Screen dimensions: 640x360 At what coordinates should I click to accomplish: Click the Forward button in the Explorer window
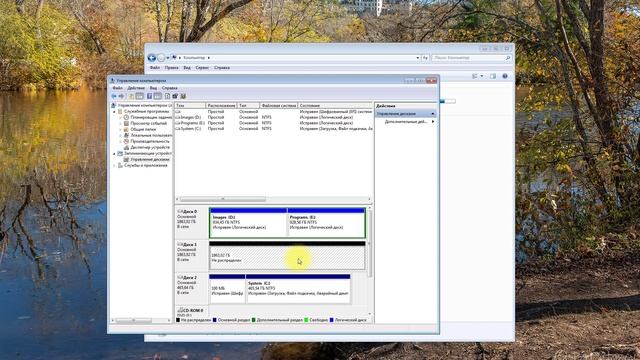click(161, 58)
